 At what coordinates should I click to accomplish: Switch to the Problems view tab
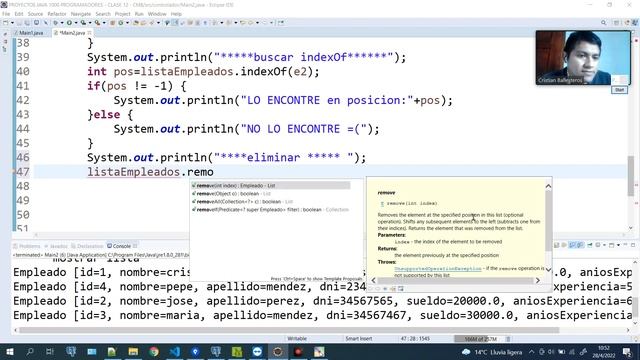click(x=27, y=246)
